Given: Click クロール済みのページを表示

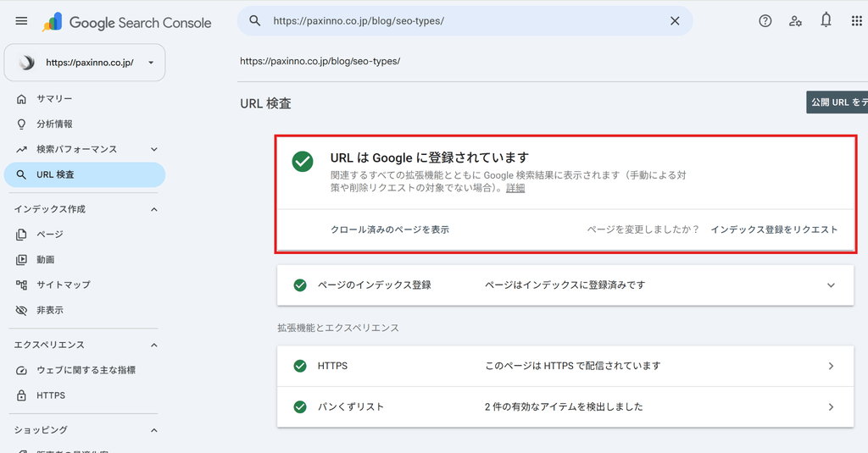Looking at the screenshot, I should (x=390, y=229).
